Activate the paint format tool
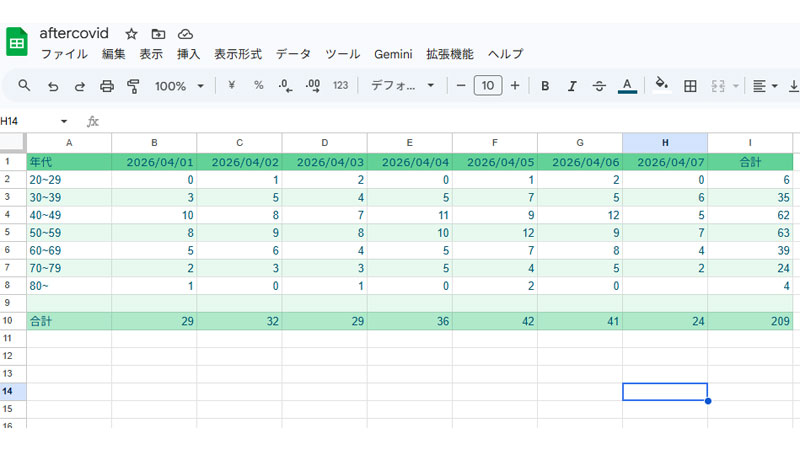This screenshot has width=800, height=450. [x=133, y=86]
